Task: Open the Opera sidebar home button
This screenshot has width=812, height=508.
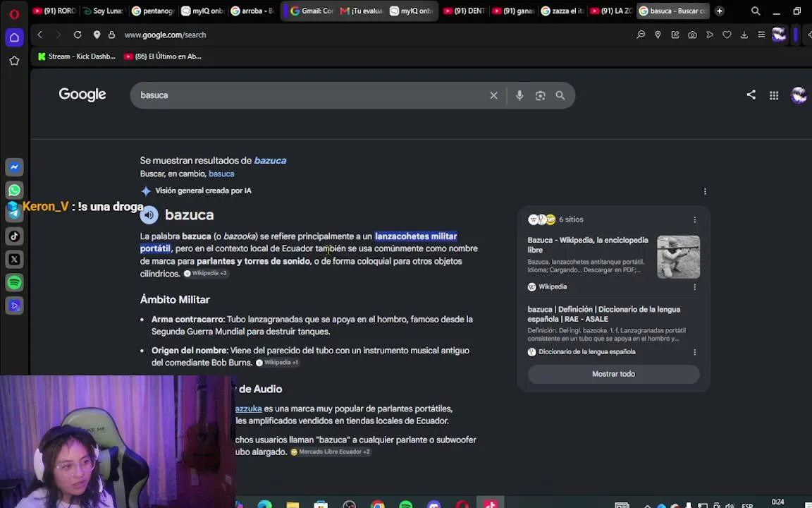Action: pyautogui.click(x=15, y=37)
